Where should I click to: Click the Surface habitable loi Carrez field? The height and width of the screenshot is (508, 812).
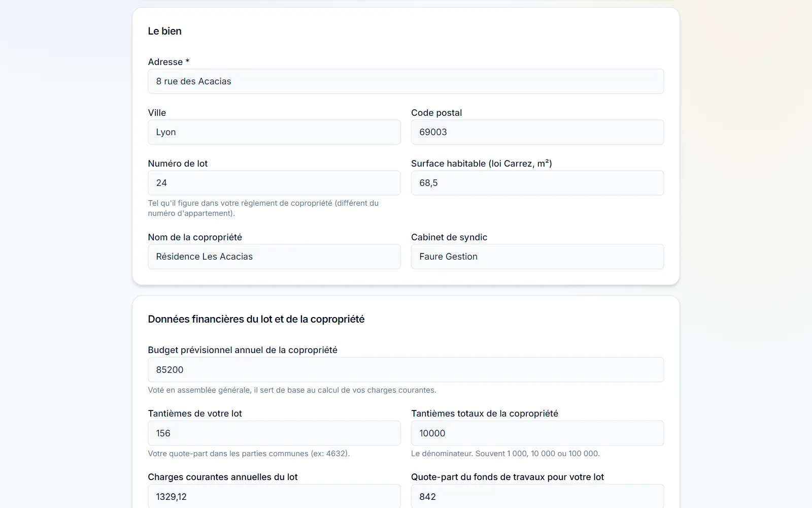[x=537, y=183]
